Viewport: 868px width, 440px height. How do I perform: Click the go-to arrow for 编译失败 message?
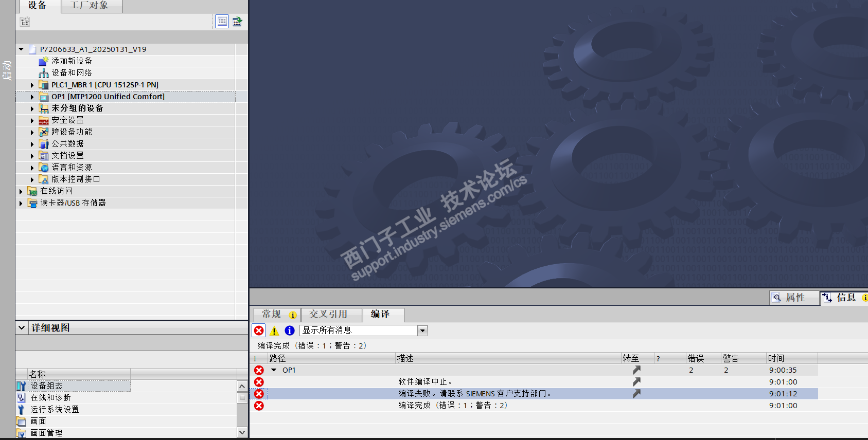tap(636, 394)
